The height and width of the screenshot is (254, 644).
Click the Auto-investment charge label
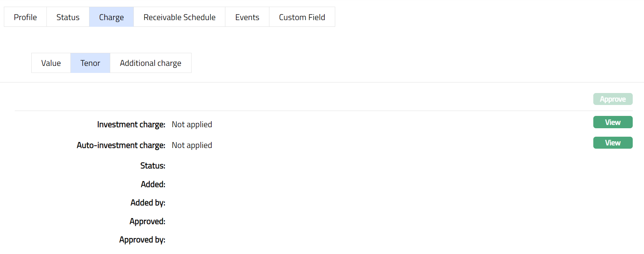point(121,145)
